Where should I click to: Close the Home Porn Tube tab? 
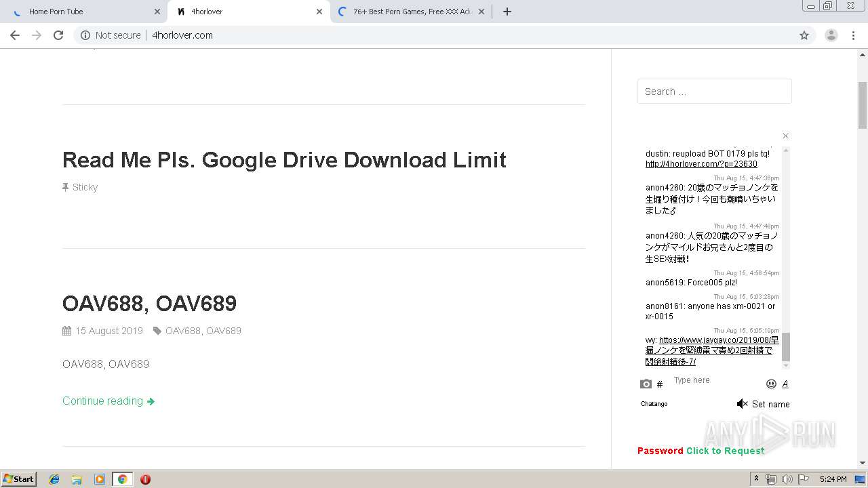[157, 12]
